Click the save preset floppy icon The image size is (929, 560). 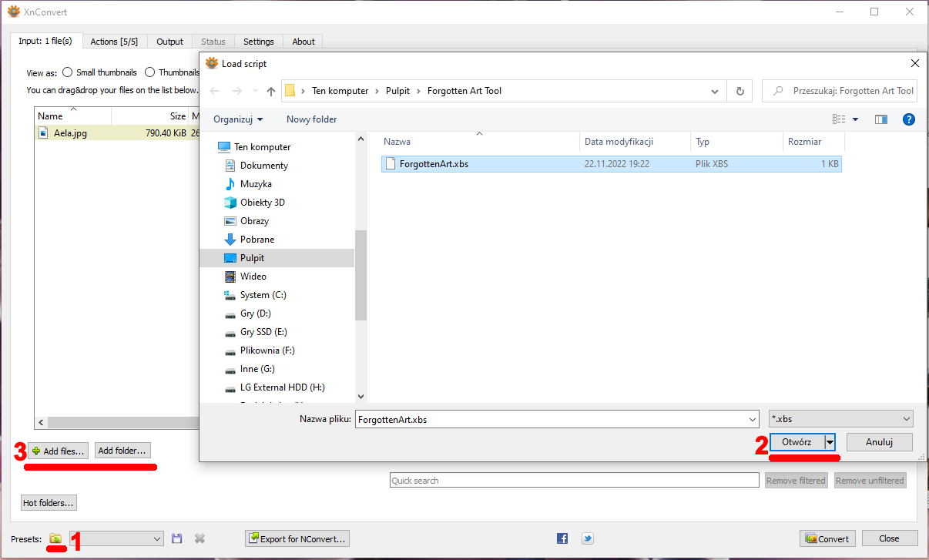pos(177,538)
